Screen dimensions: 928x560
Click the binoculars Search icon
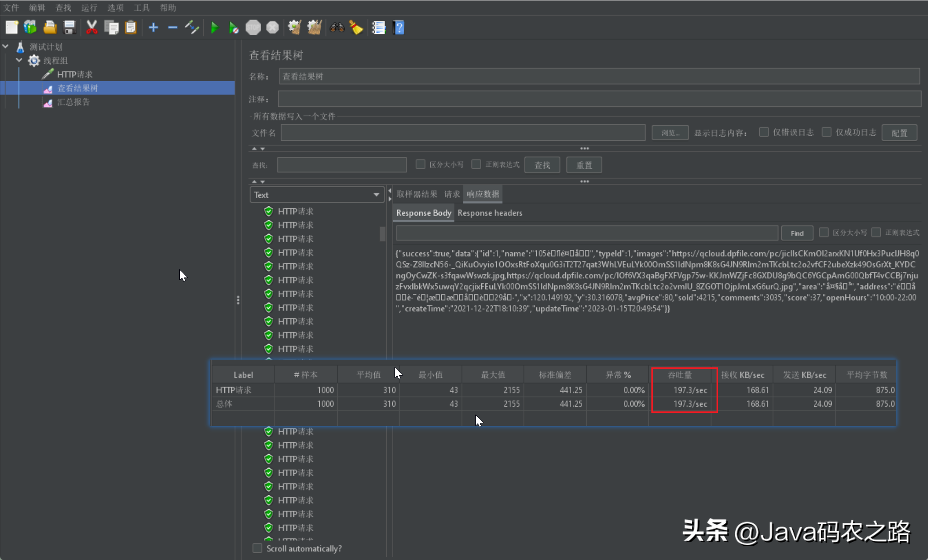pyautogui.click(x=337, y=28)
